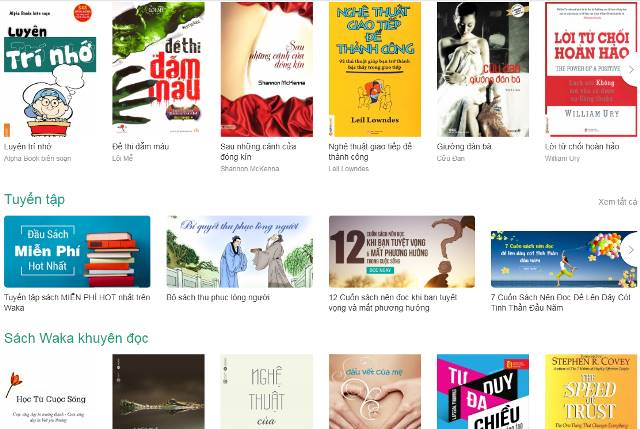Open the 12 cuốn sách nên đọc banner
640x429 pixels.
tap(402, 251)
